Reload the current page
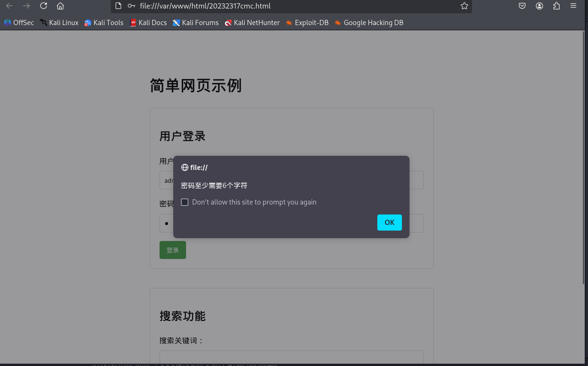The height and width of the screenshot is (366, 588). click(43, 6)
